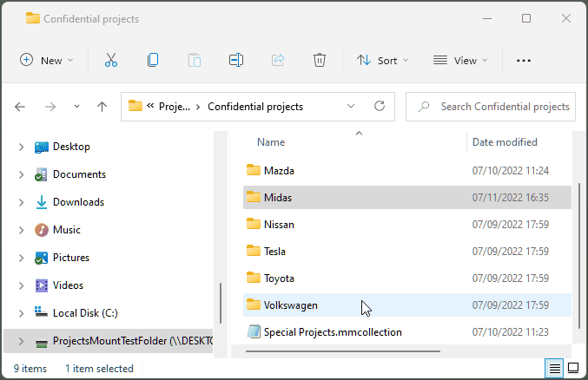Viewport: 588px width, 380px height.
Task: Click the Share icon in toolbar
Action: tap(278, 60)
